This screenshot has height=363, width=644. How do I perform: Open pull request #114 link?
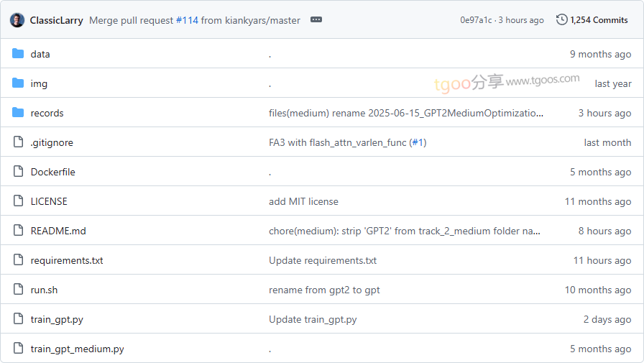[187, 20]
